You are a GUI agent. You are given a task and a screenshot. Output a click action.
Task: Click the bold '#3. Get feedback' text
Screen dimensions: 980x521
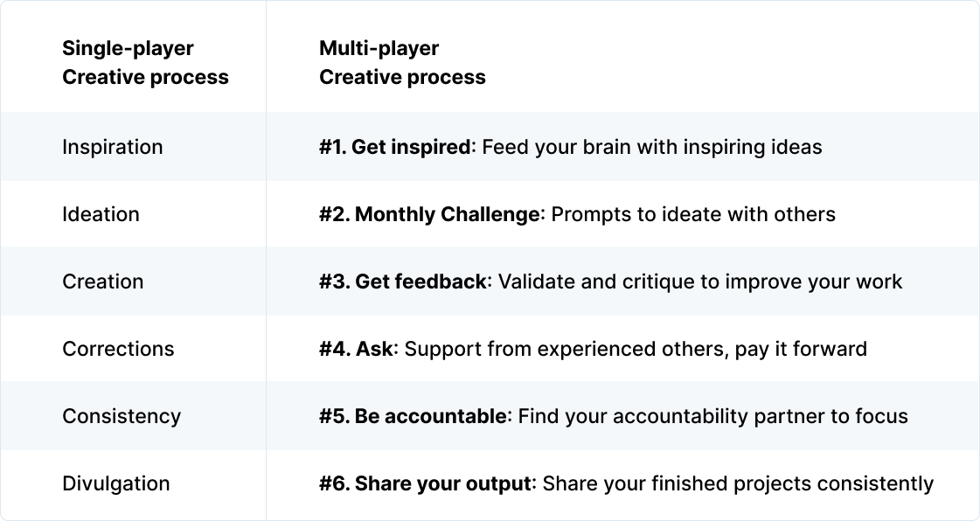pos(402,281)
